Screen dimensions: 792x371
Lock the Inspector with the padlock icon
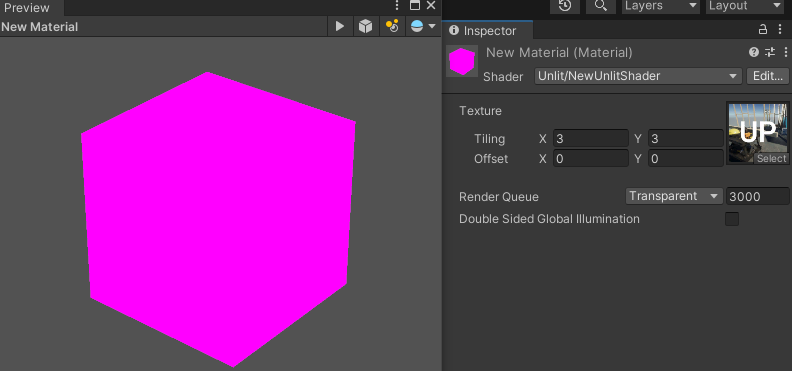click(763, 30)
